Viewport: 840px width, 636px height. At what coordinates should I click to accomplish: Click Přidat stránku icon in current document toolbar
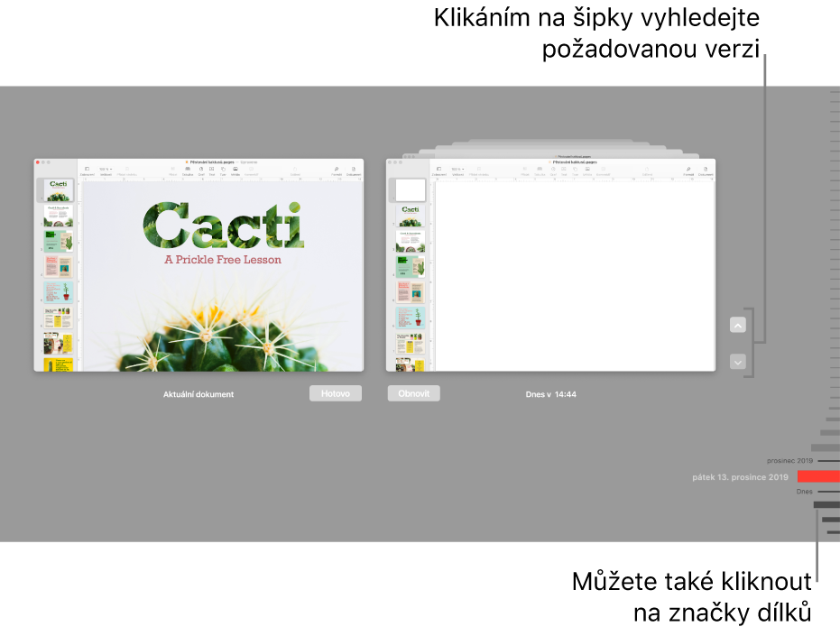[127, 171]
